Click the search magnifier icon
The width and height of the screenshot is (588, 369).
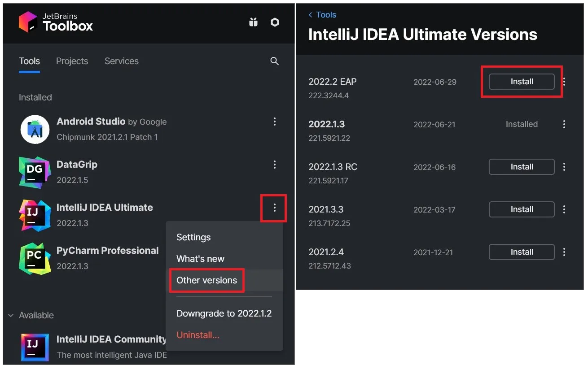[275, 61]
